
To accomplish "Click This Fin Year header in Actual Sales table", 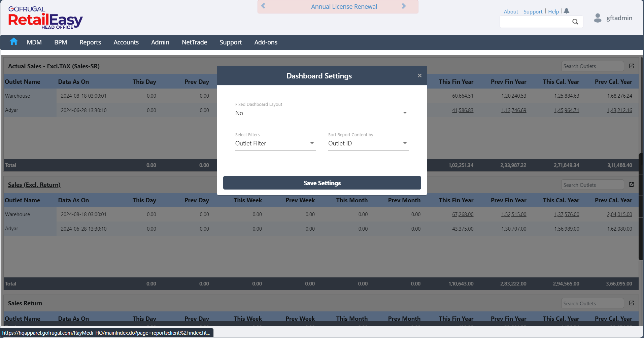I will click(x=456, y=82).
